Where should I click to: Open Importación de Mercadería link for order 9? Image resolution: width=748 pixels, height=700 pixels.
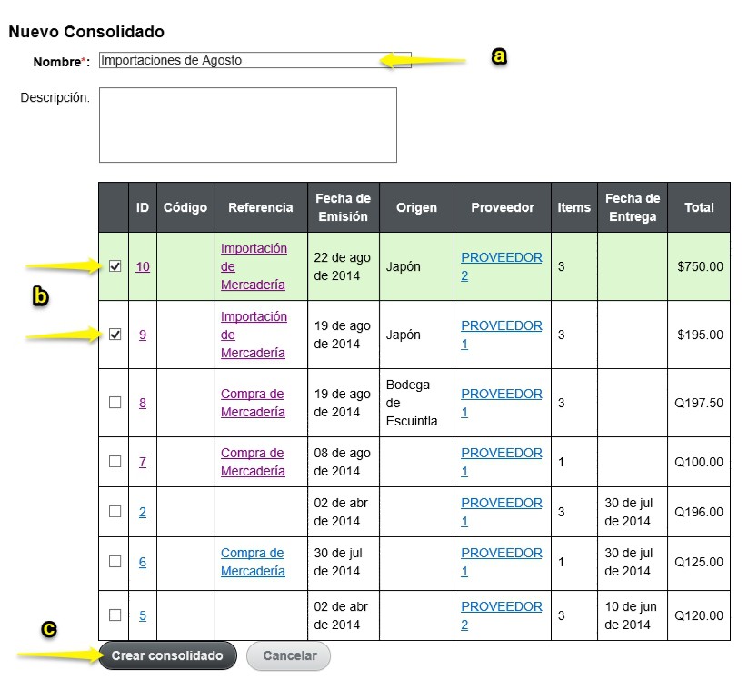coord(254,335)
